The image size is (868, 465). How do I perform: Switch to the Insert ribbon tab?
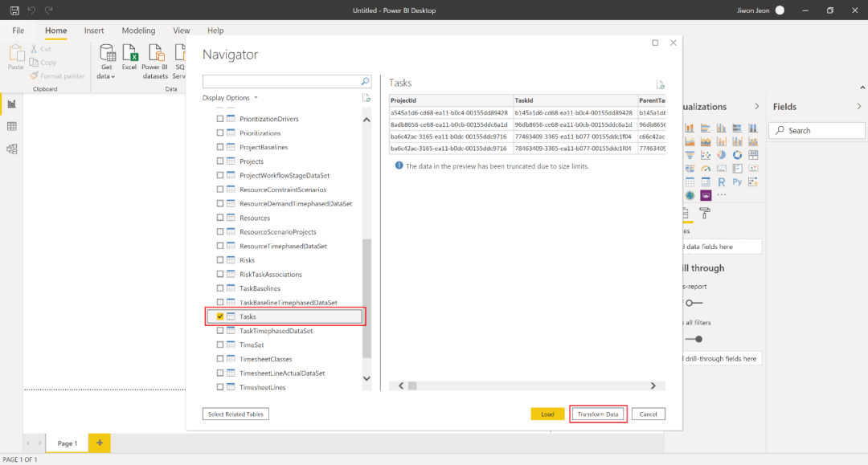(x=94, y=30)
